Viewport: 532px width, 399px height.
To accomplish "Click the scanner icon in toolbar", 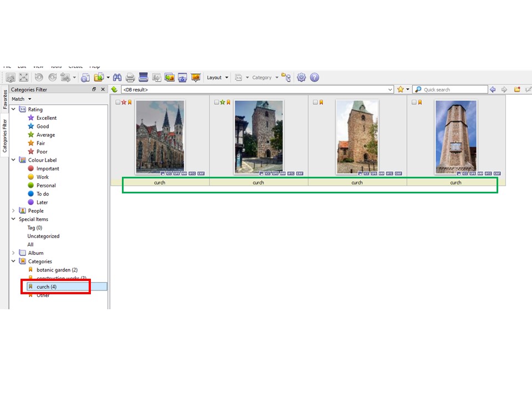I will coord(144,78).
